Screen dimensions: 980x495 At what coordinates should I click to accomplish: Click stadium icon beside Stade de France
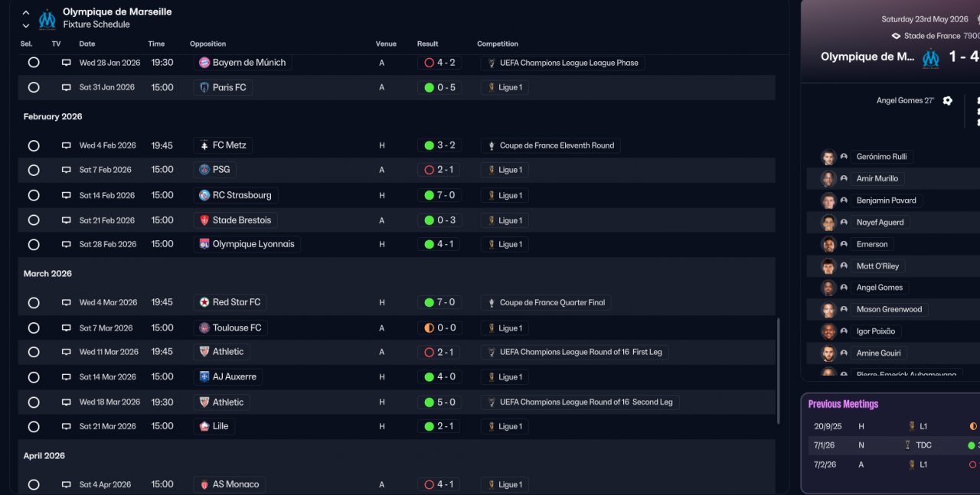coord(896,36)
